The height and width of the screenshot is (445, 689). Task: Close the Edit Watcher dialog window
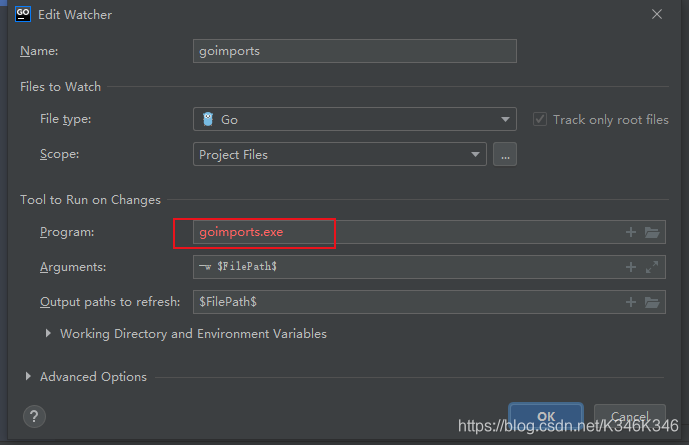pyautogui.click(x=657, y=15)
